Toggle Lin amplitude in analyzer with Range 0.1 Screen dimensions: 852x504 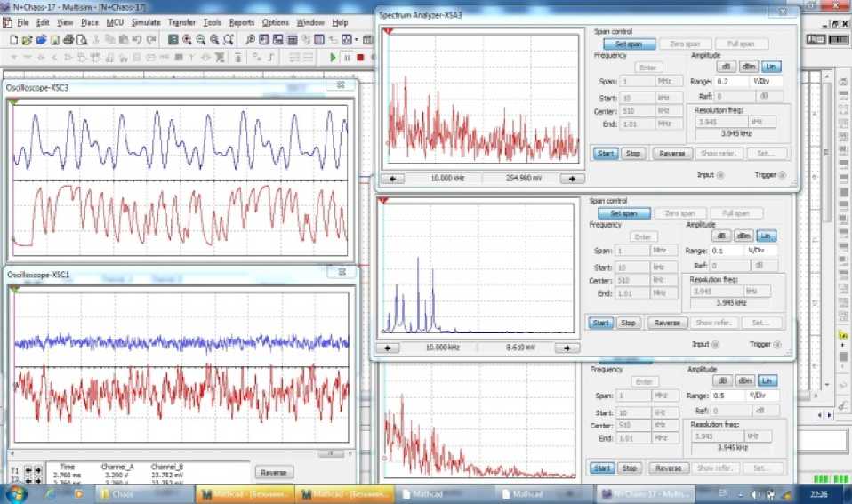(767, 236)
